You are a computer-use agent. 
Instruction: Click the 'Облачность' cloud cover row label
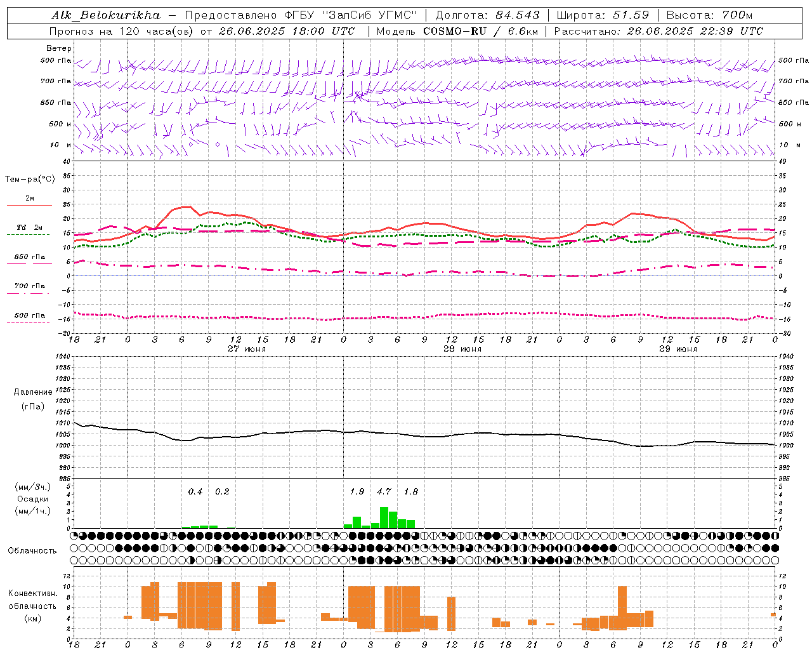[x=32, y=550]
